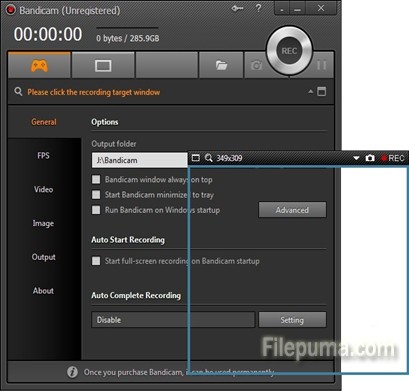Click the 00:00:00 recording timer
The width and height of the screenshot is (409, 392).
click(x=48, y=34)
